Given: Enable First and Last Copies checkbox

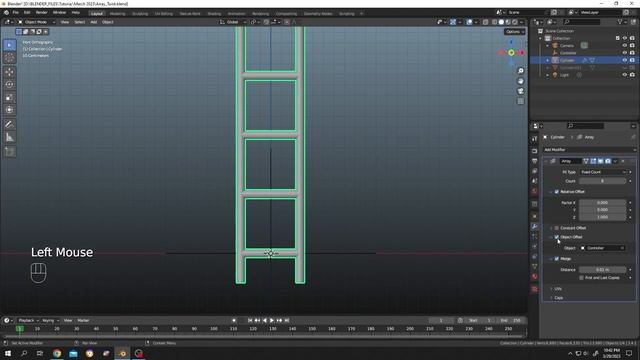Looking at the screenshot, I should click(581, 278).
